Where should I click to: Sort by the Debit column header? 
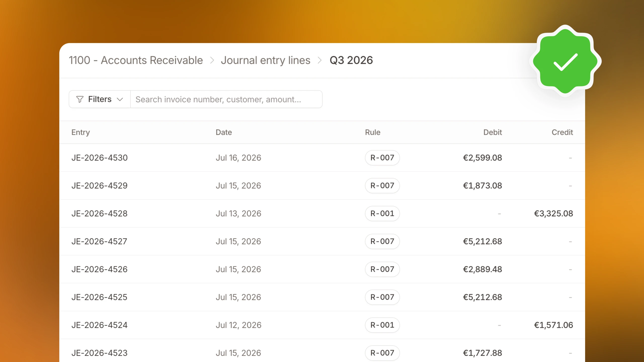[493, 132]
